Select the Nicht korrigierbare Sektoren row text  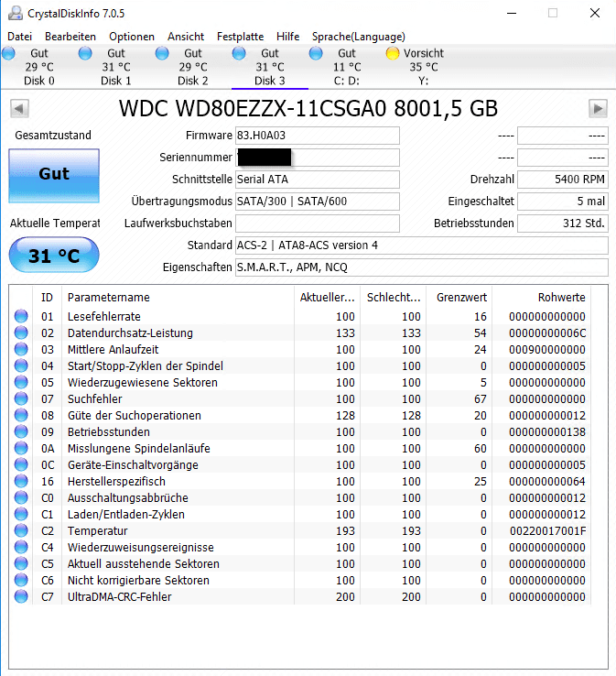[x=138, y=580]
